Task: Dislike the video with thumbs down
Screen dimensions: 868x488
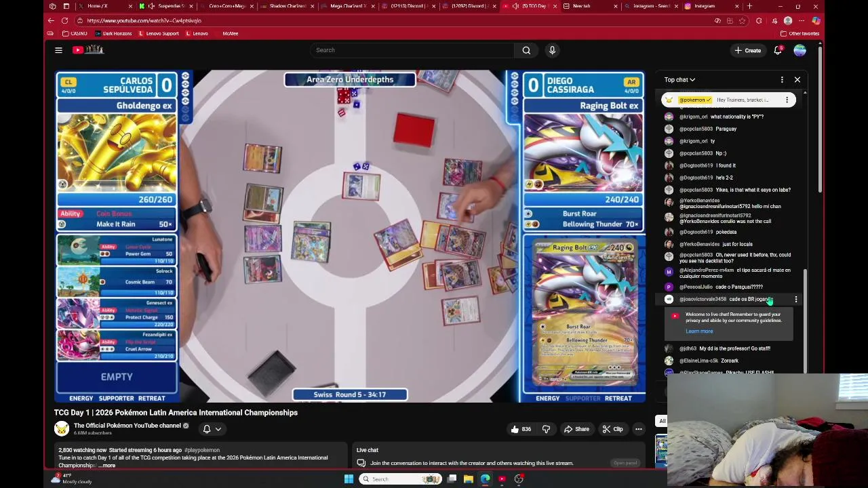Action: tap(546, 429)
